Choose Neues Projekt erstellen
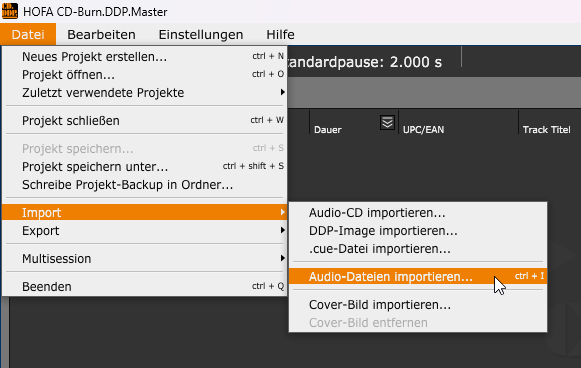Image resolution: width=581 pixels, height=368 pixels. [145, 57]
